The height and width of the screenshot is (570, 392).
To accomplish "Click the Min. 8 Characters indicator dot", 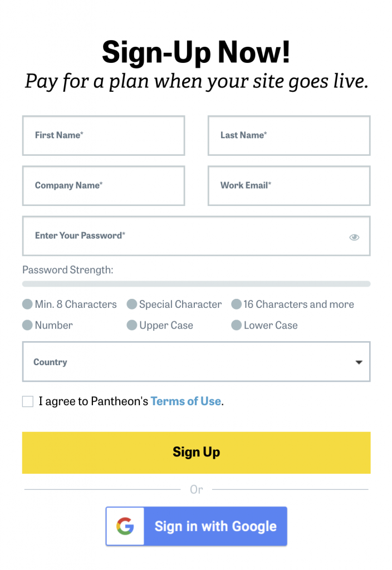I will 27,304.
